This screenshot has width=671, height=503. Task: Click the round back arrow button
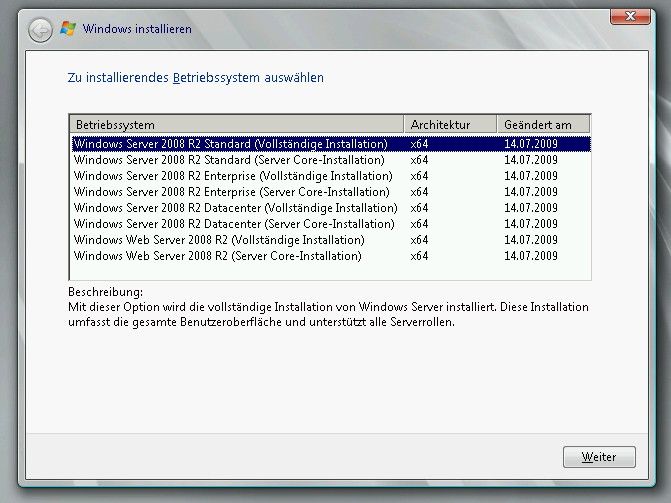click(40, 30)
